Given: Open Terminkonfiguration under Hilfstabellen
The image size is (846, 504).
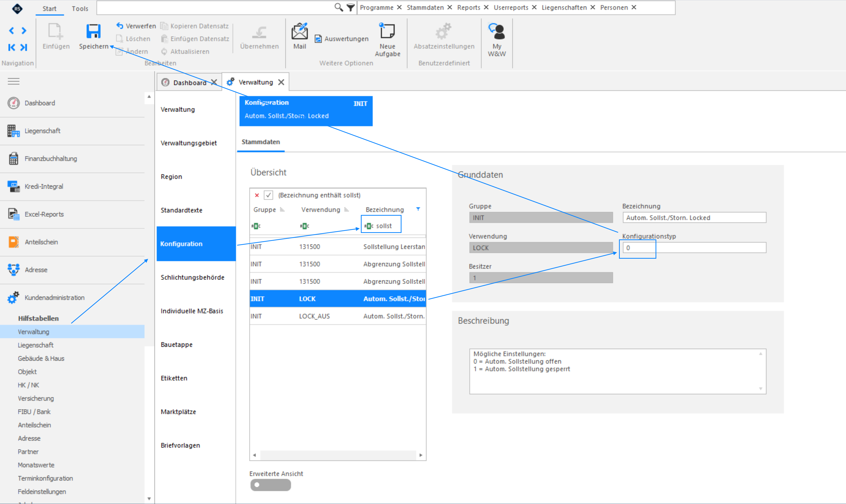Looking at the screenshot, I should pyautogui.click(x=46, y=478).
